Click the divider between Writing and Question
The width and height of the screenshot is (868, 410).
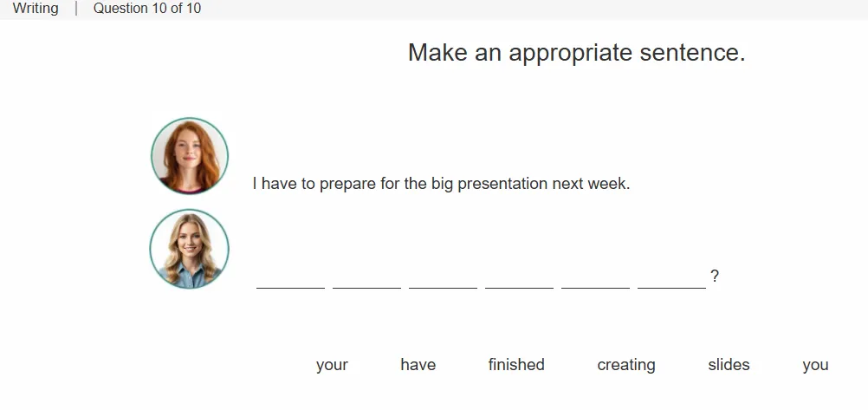(x=76, y=9)
